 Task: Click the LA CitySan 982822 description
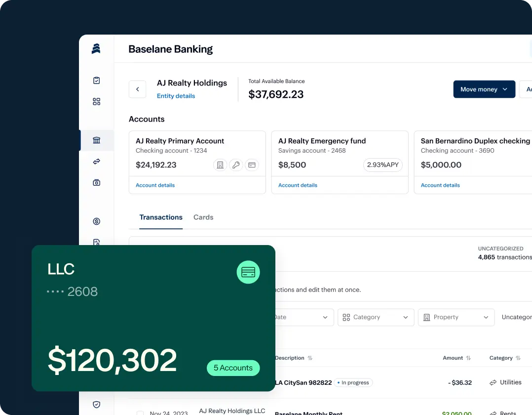click(x=304, y=383)
